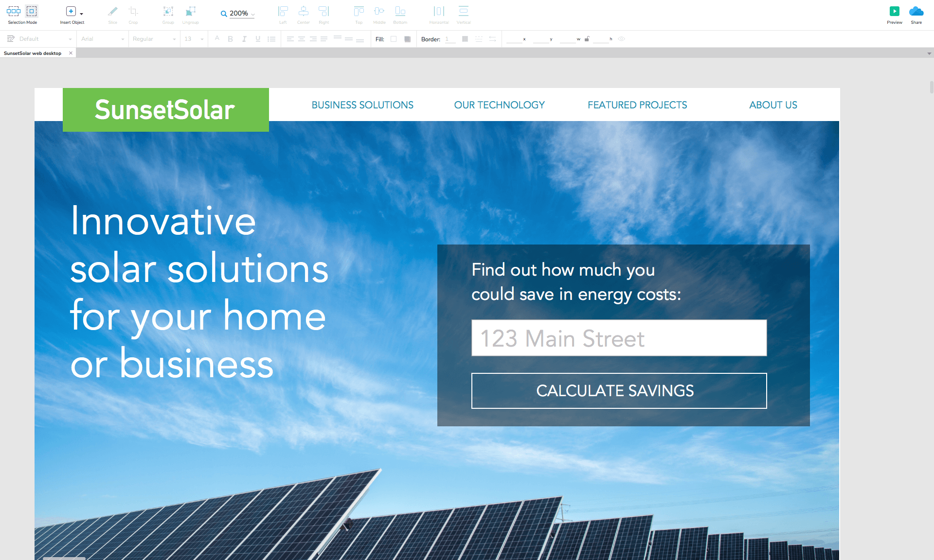Click the CALCULATE SAVINGS button
This screenshot has height=560, width=934.
(619, 391)
